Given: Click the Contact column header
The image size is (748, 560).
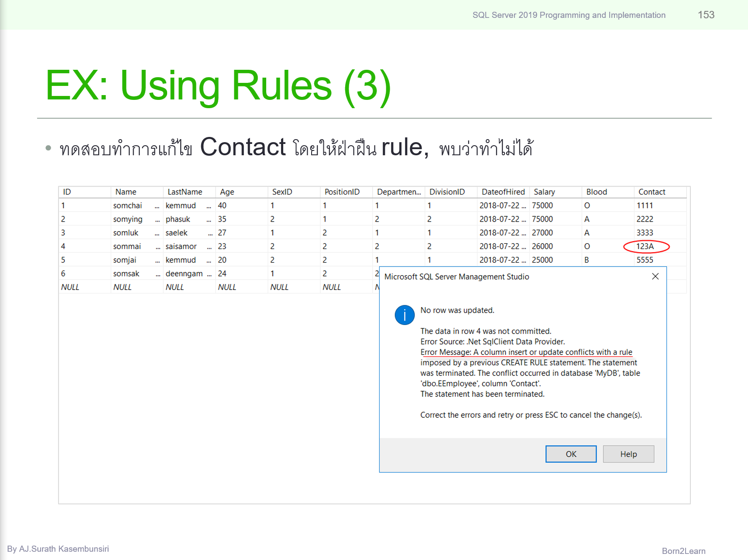Looking at the screenshot, I should 652,191.
